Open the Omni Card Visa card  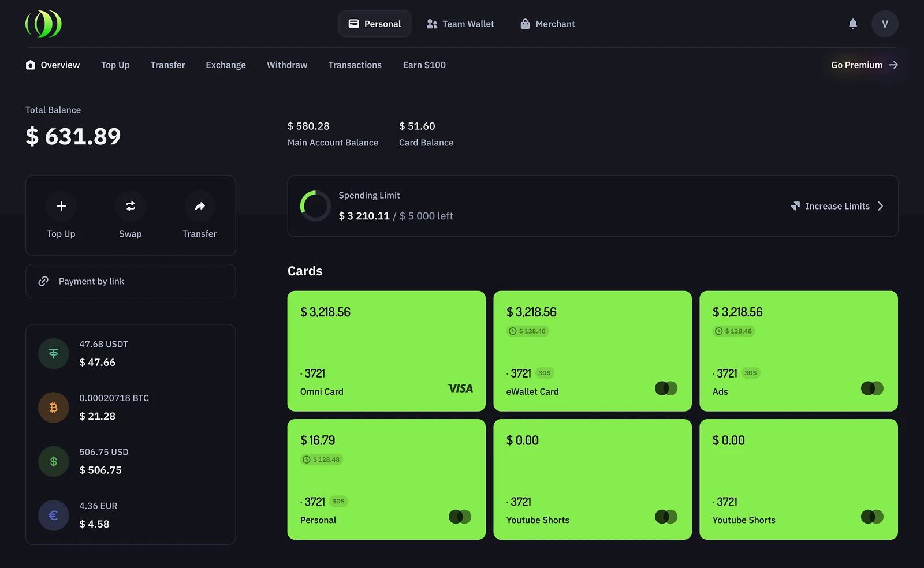click(386, 351)
